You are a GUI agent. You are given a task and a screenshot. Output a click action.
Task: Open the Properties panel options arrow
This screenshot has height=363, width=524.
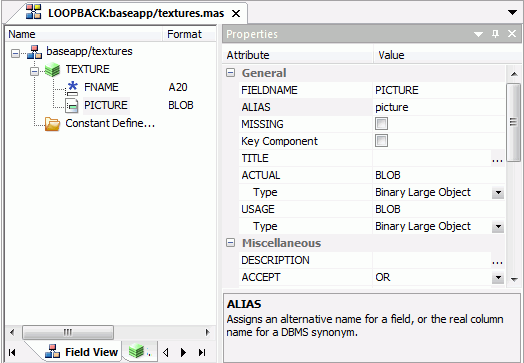(x=479, y=34)
